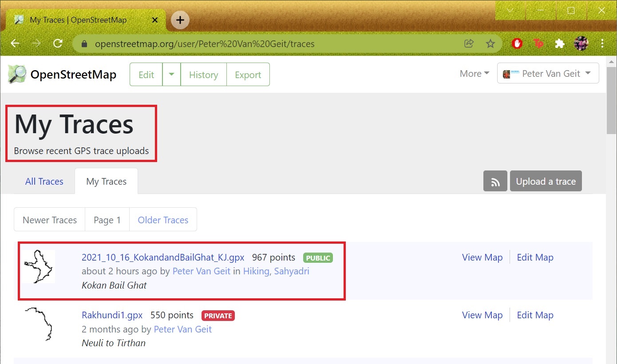617x364 pixels.
Task: Click the Kokan Bail Ghat trace thumbnail
Action: click(x=39, y=266)
